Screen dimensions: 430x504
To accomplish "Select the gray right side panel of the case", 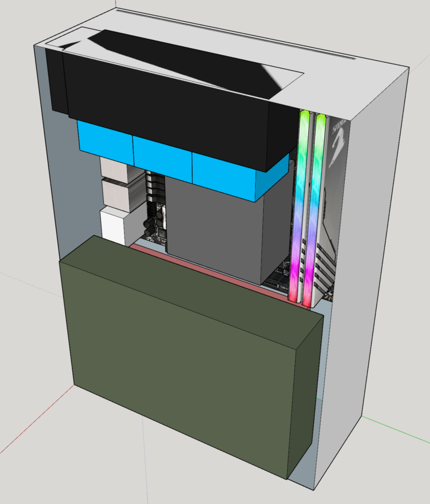I will [378, 258].
